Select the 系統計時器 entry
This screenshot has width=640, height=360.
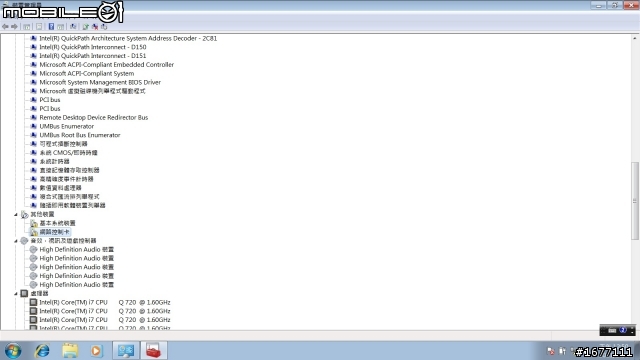coord(54,162)
